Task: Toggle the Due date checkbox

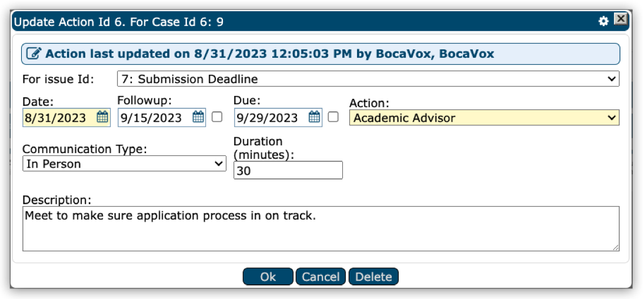Action: (333, 117)
